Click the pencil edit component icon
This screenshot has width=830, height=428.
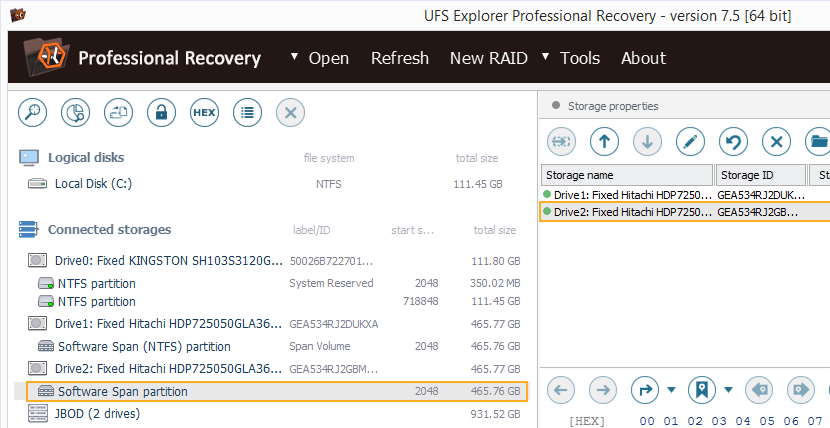(x=690, y=141)
